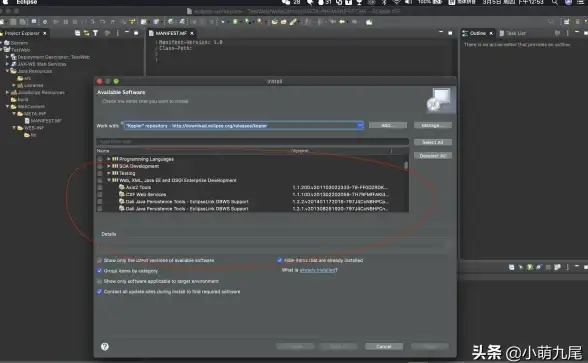Click the Manage... button
588x363 pixels.
(x=433, y=125)
